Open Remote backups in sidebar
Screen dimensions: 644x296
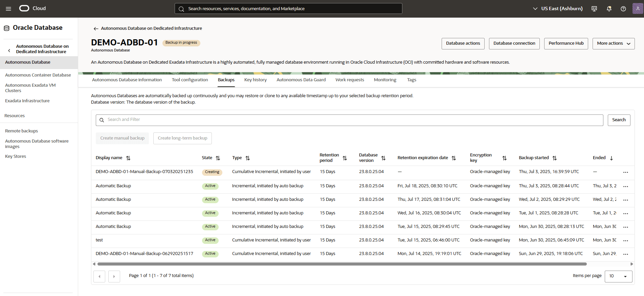point(22,131)
